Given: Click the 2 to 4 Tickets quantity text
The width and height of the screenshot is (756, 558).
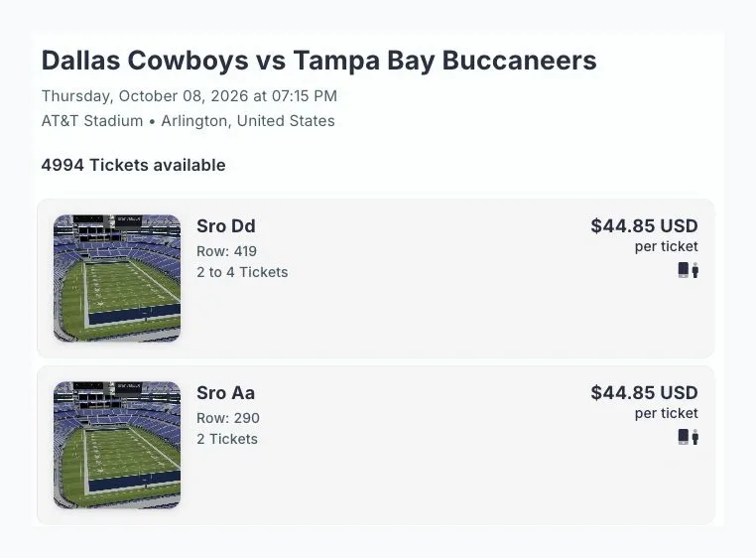Looking at the screenshot, I should click(x=242, y=272).
